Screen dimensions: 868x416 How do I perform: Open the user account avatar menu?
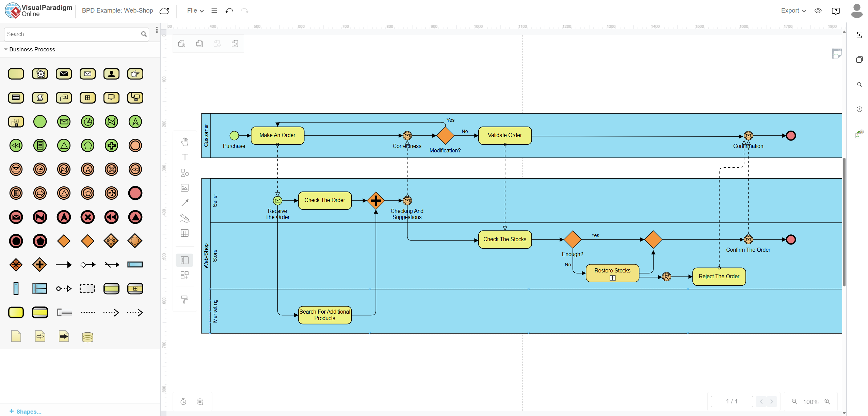tap(857, 11)
